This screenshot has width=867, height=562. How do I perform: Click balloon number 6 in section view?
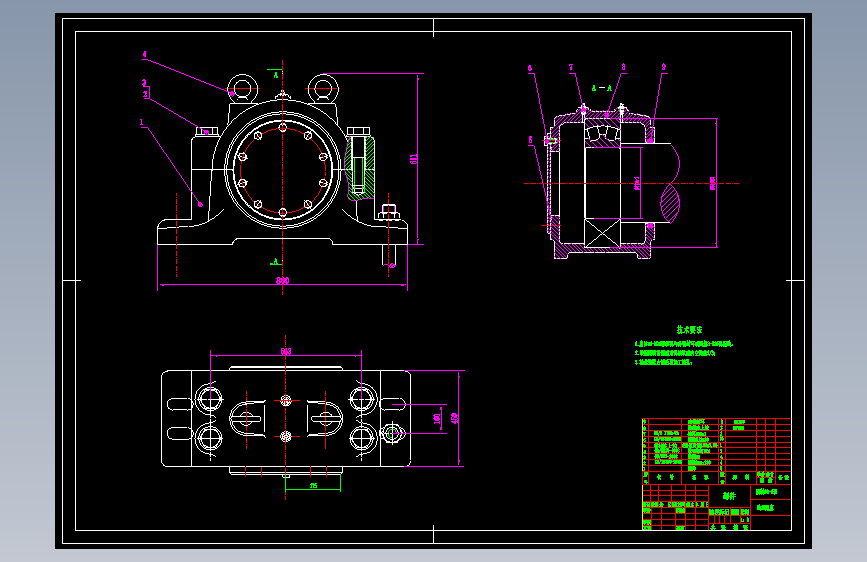[x=530, y=69]
